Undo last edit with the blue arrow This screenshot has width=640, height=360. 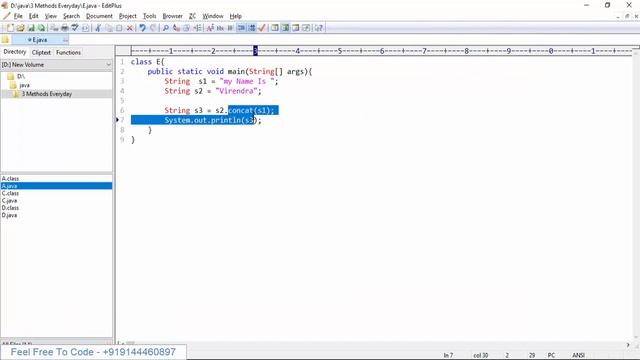(x=142, y=28)
